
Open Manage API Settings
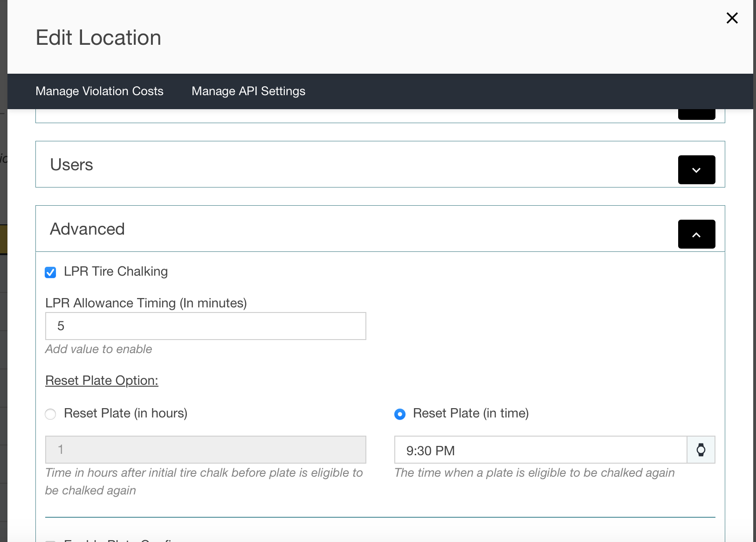248,91
